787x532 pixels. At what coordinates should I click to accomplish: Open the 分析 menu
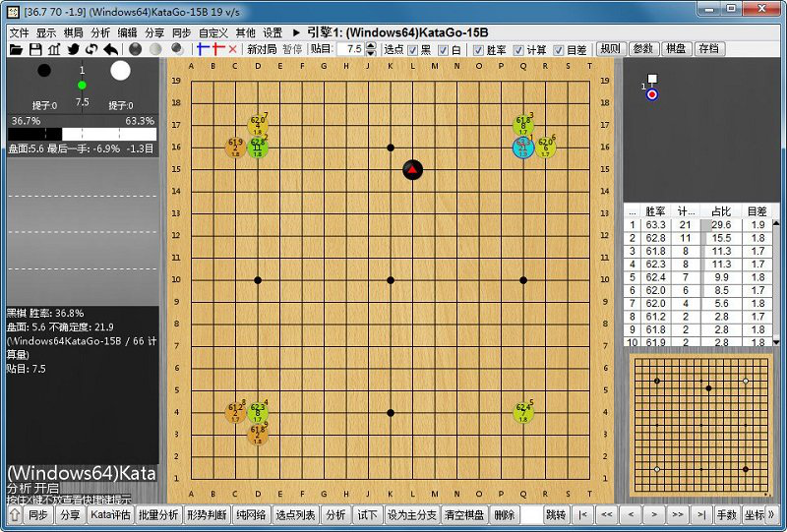[100, 32]
